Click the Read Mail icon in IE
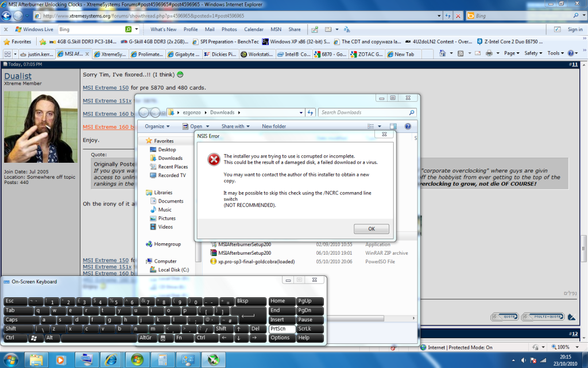The width and height of the screenshot is (588, 368). pos(478,53)
